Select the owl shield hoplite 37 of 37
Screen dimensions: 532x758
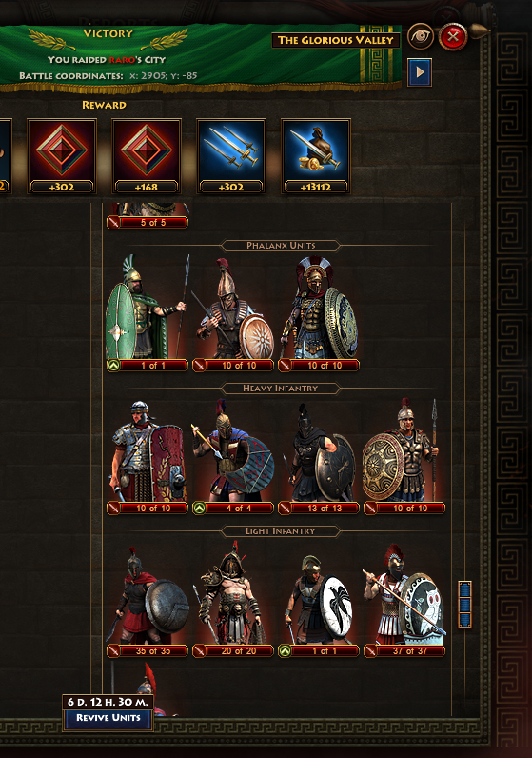[x=404, y=599]
